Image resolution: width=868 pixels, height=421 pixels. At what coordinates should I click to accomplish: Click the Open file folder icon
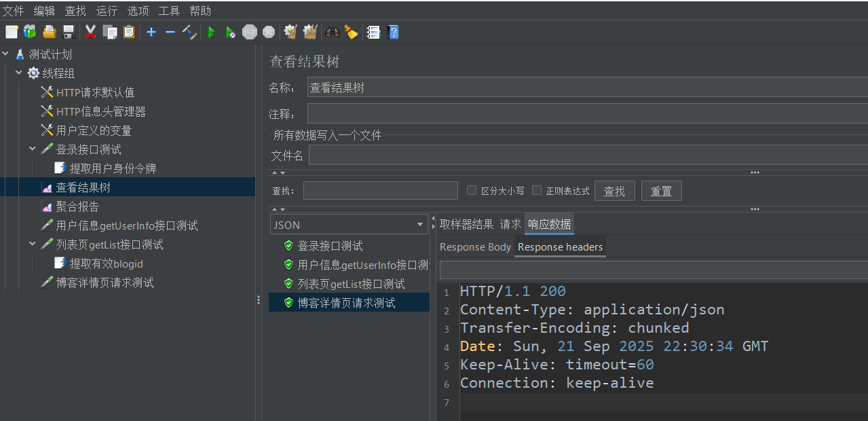click(x=50, y=32)
